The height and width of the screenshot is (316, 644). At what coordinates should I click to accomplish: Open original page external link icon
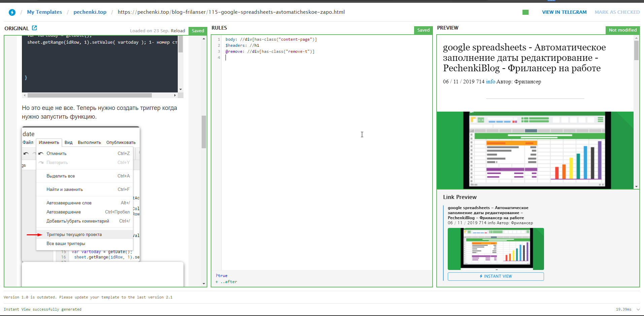point(34,28)
